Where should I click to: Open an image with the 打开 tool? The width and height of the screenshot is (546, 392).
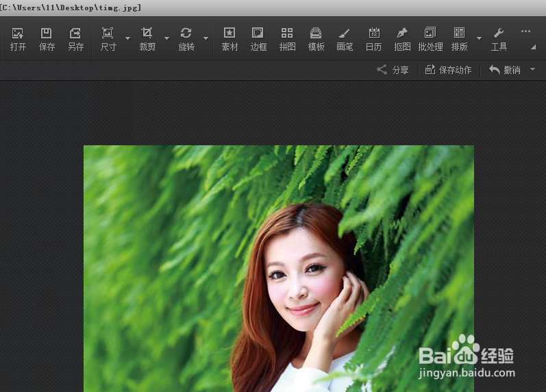[18, 39]
